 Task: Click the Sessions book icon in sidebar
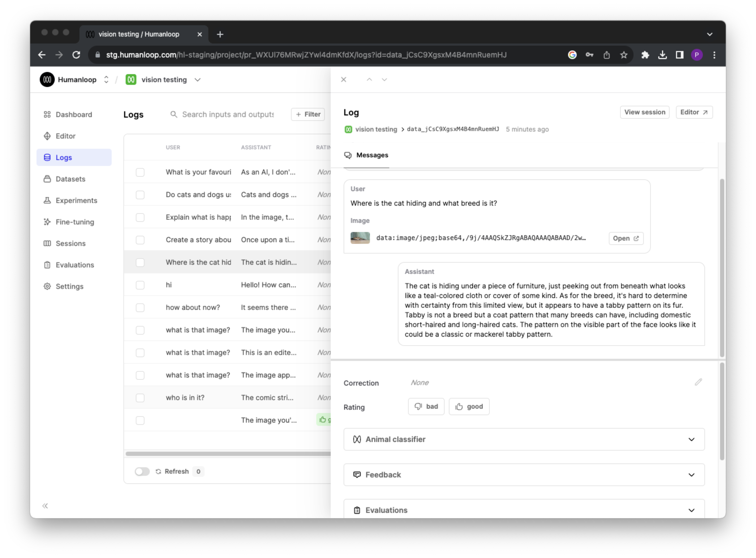[x=47, y=244]
